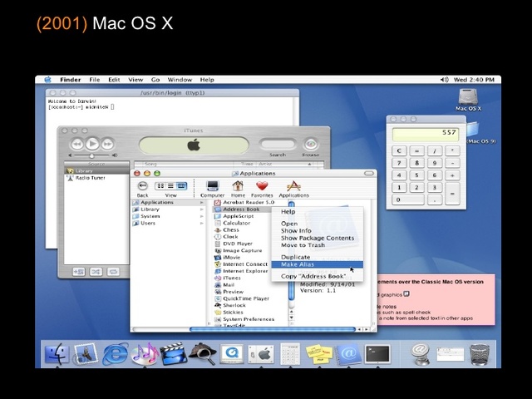This screenshot has width=532, height=399.
Task: Choose Make Alias from context menu
Action: coord(318,264)
